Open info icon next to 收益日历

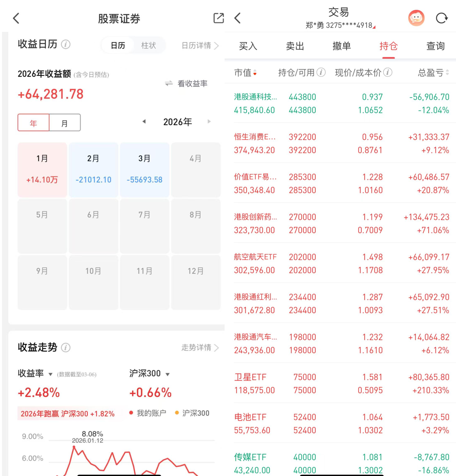click(66, 44)
